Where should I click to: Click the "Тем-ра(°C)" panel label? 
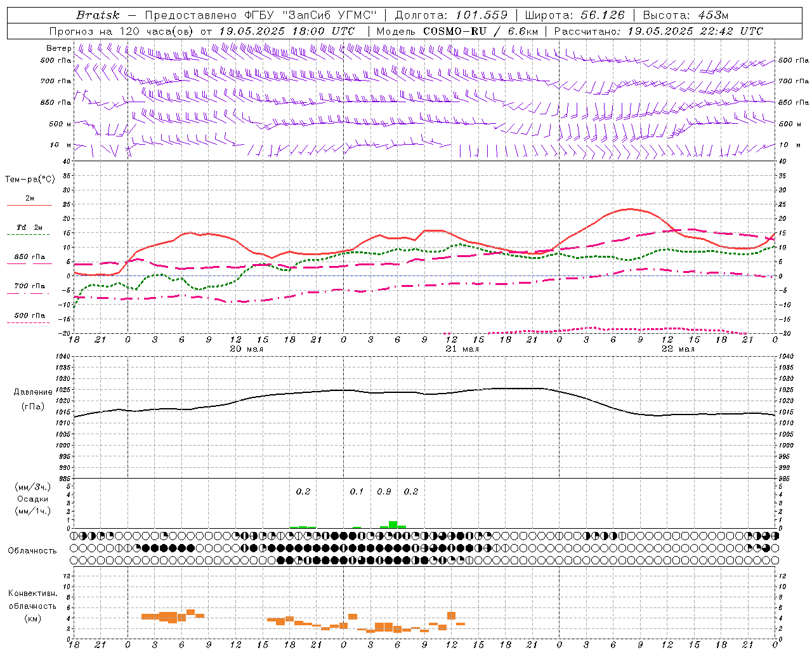30,180
